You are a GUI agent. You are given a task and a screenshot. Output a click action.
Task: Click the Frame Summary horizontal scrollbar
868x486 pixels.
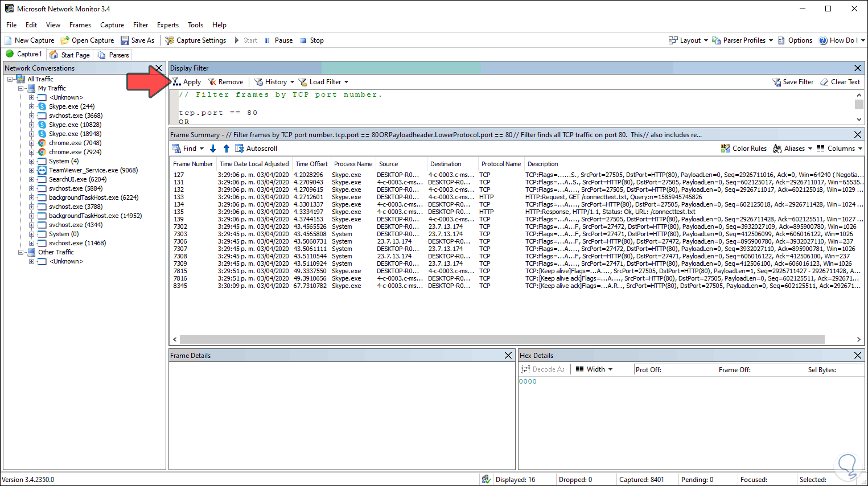[x=501, y=339]
